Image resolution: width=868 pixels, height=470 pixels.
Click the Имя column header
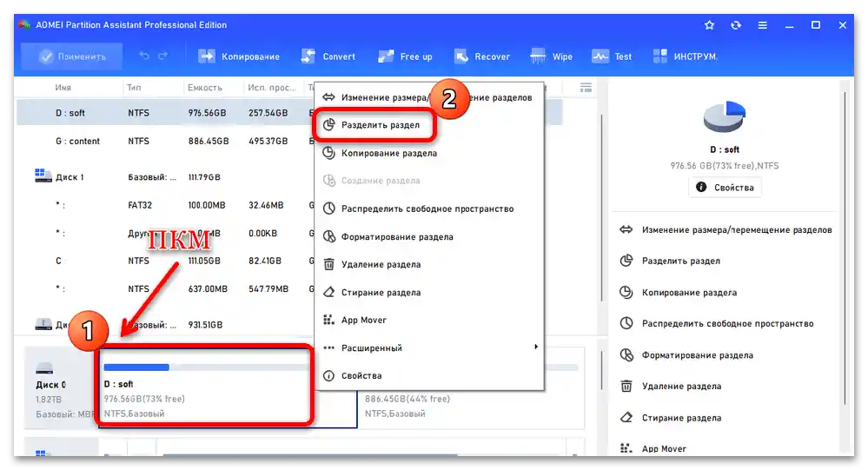pos(63,88)
